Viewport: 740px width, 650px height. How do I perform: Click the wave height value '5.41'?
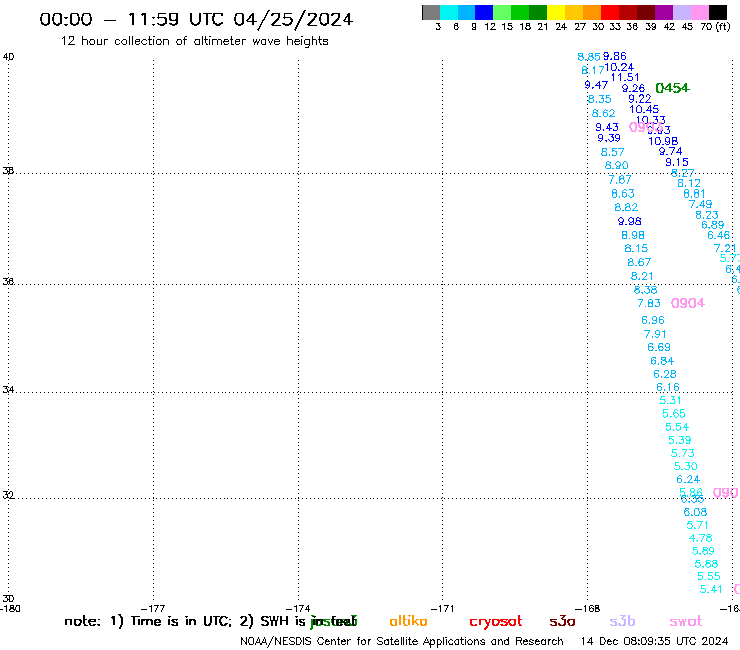(711, 589)
